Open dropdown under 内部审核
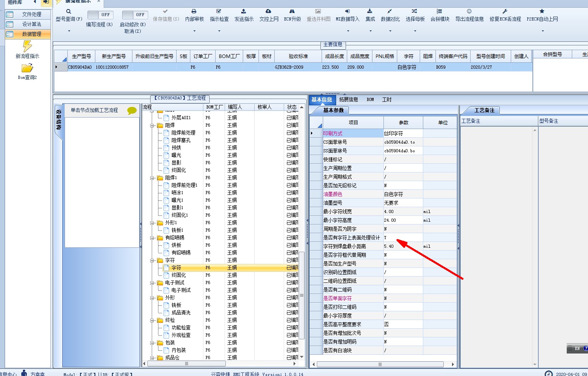This screenshot has width=588, height=376. pyautogui.click(x=194, y=31)
